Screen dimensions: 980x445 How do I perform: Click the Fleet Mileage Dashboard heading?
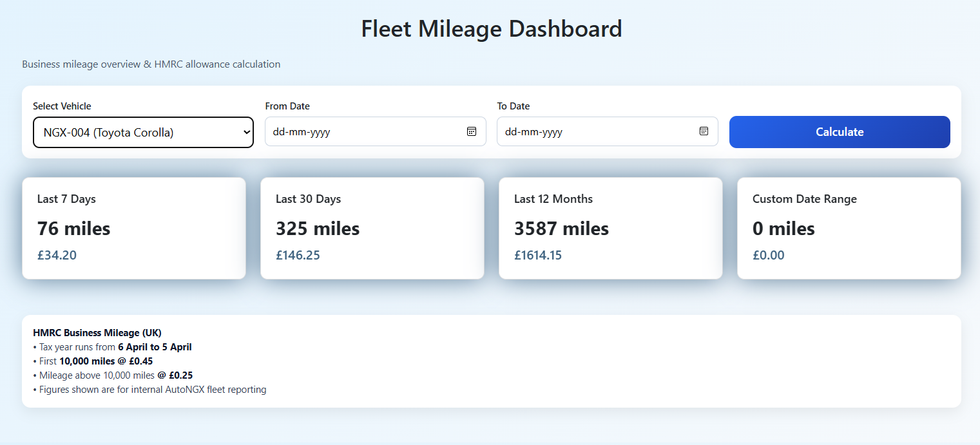(491, 29)
